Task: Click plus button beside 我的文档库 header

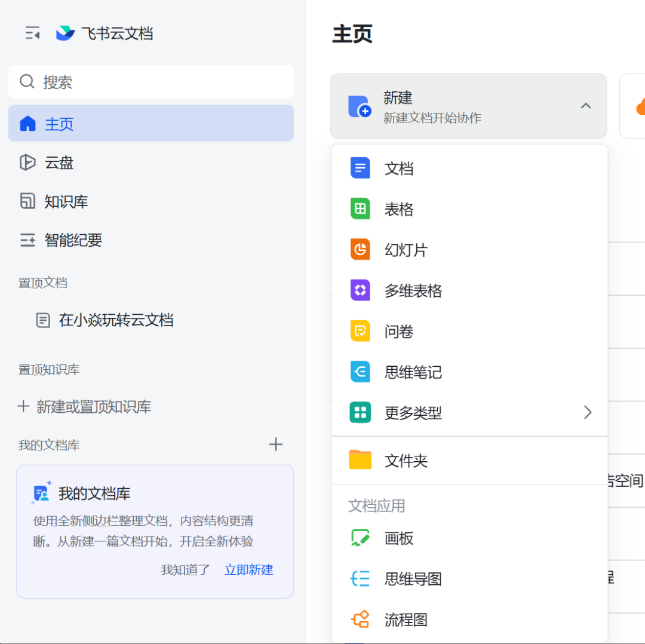Action: (x=275, y=444)
